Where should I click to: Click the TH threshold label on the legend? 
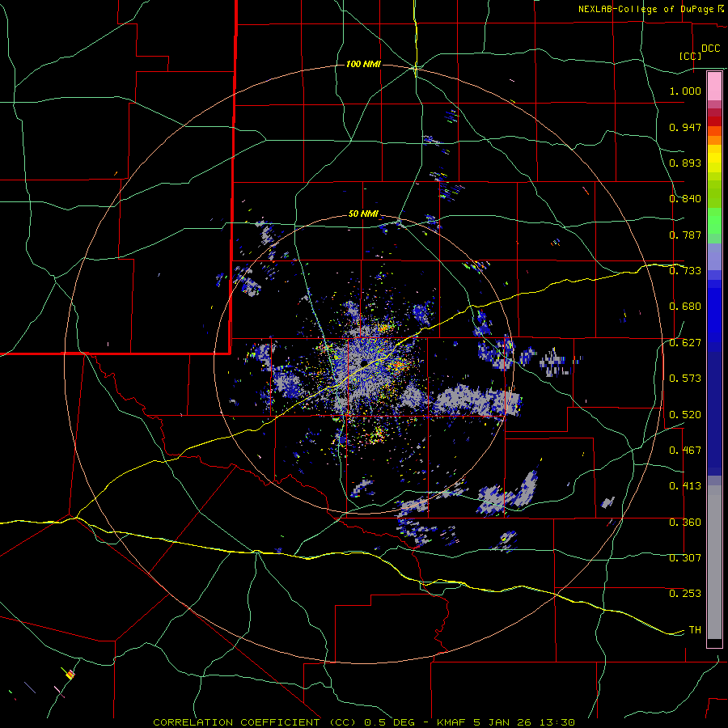tap(695, 630)
